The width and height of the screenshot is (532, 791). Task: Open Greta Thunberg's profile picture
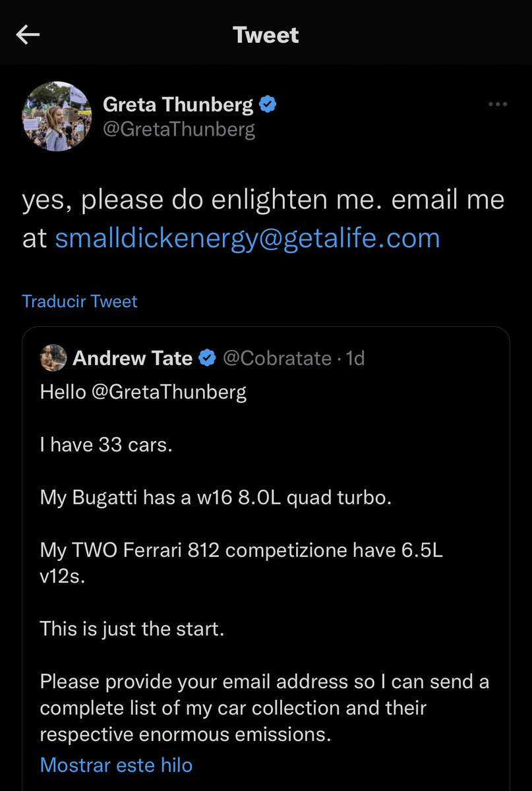[55, 117]
